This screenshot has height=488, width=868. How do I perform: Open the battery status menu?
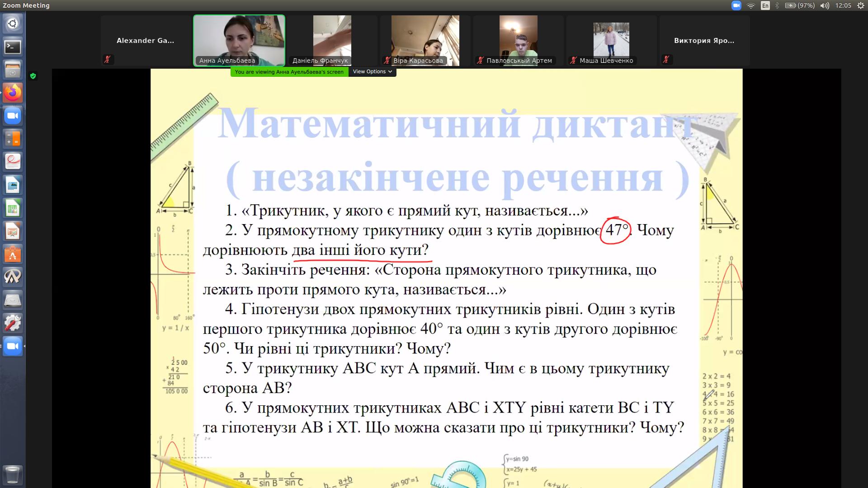[799, 5]
